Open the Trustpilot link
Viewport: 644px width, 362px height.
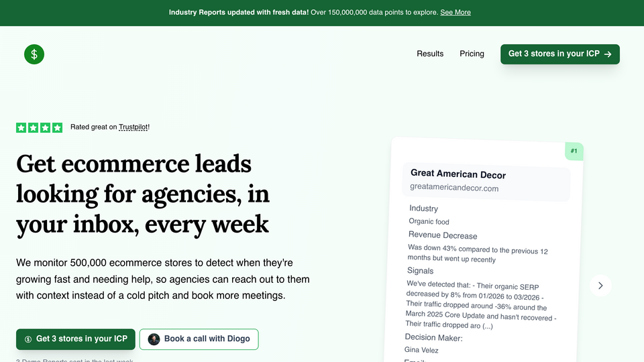(133, 127)
